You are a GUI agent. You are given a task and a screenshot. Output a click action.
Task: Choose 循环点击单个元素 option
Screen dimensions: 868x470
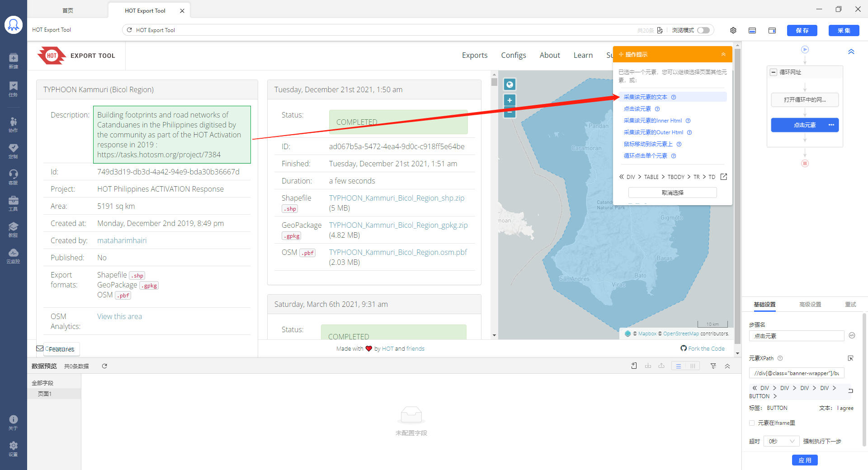(645, 156)
